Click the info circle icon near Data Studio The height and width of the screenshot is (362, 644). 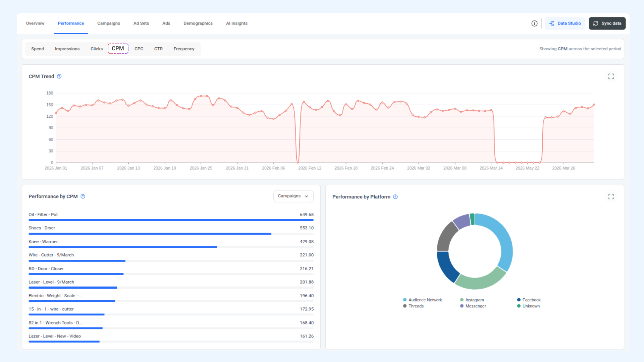(534, 23)
